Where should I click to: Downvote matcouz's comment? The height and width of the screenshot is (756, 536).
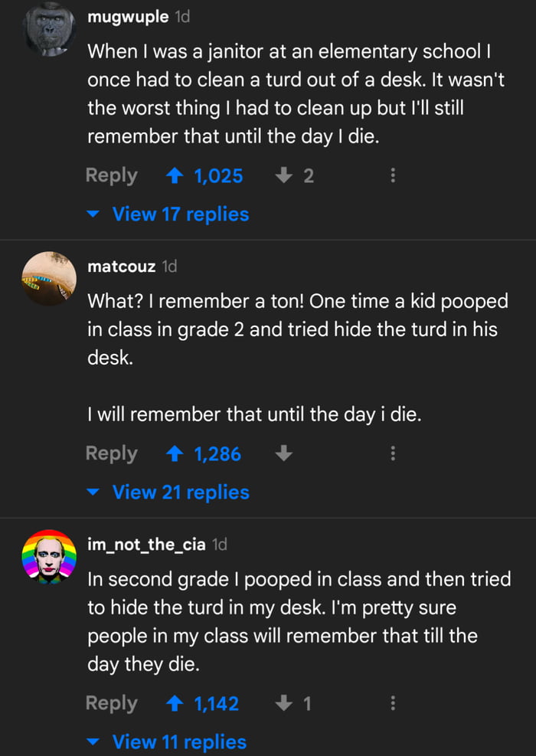point(284,454)
